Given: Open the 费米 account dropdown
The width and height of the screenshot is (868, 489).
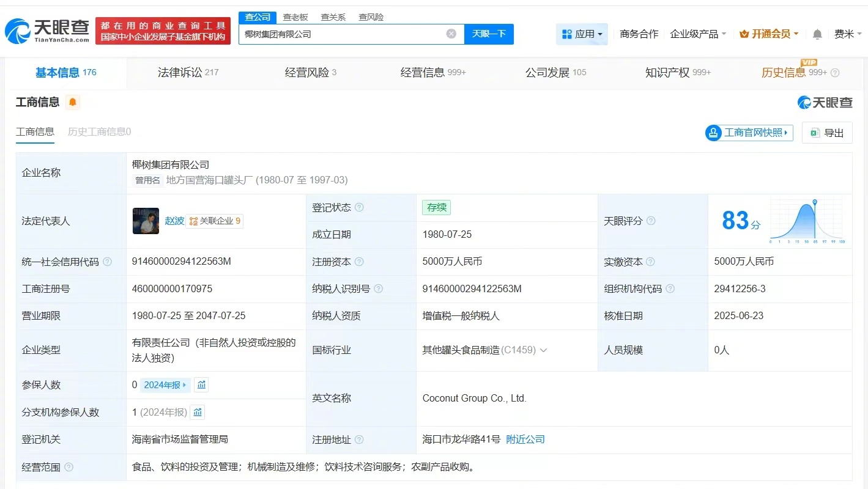Looking at the screenshot, I should click(847, 34).
